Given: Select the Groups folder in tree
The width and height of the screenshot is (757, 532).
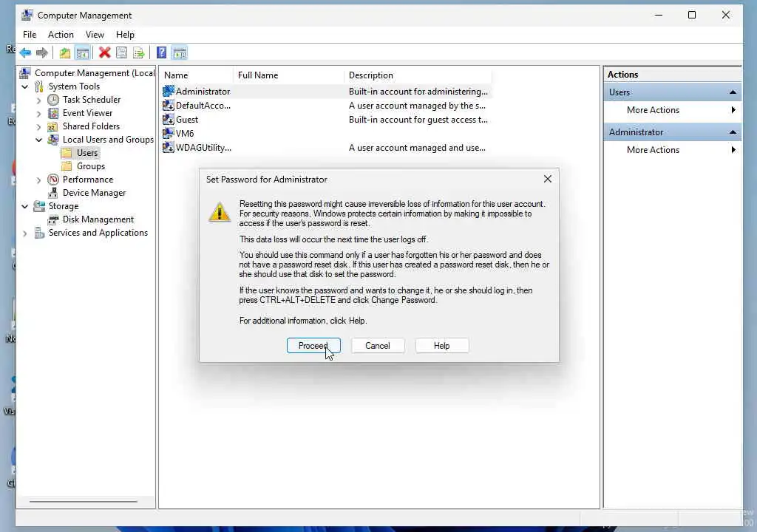Looking at the screenshot, I should tap(91, 166).
